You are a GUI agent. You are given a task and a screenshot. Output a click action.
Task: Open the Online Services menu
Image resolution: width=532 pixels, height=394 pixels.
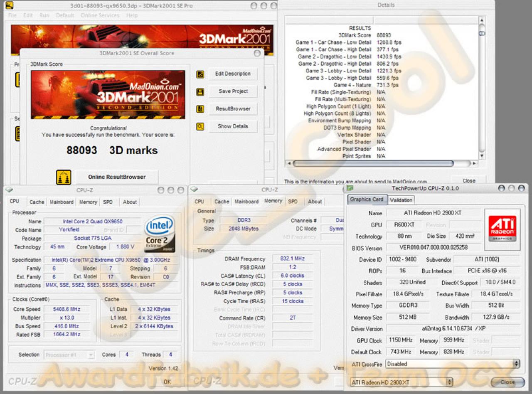[100, 15]
